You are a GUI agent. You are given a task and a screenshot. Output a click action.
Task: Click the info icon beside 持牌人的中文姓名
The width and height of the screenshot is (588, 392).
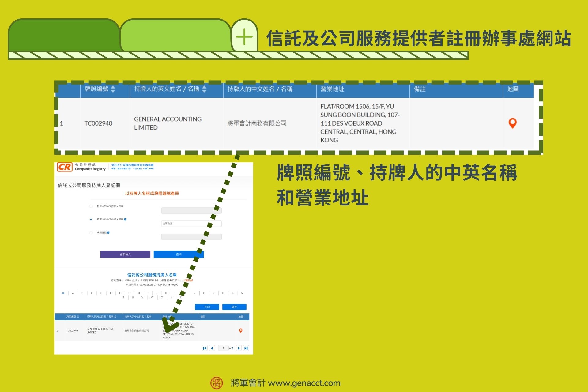(x=125, y=220)
